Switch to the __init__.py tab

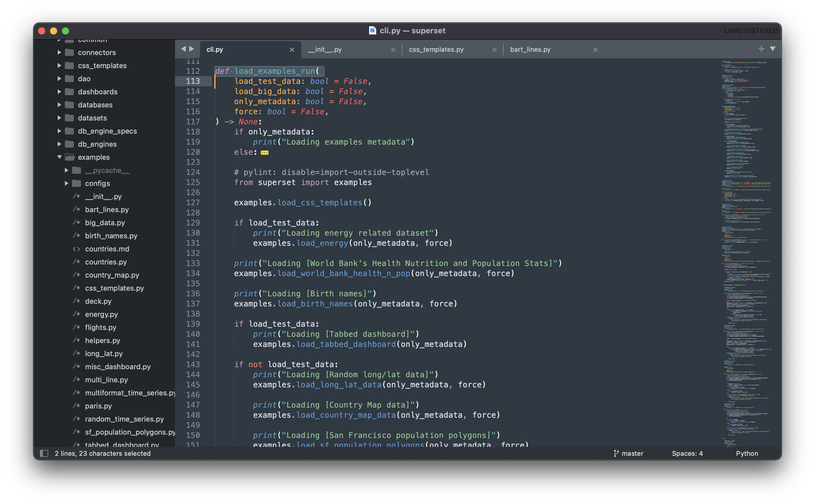pos(352,49)
